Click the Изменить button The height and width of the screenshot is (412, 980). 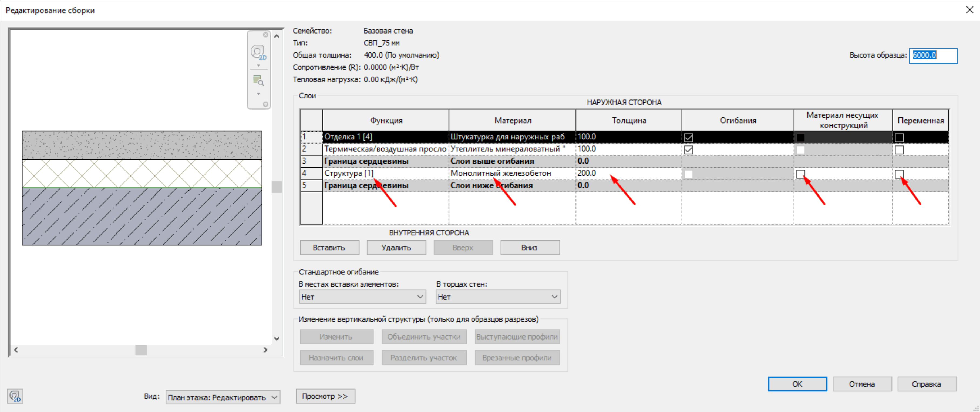336,337
